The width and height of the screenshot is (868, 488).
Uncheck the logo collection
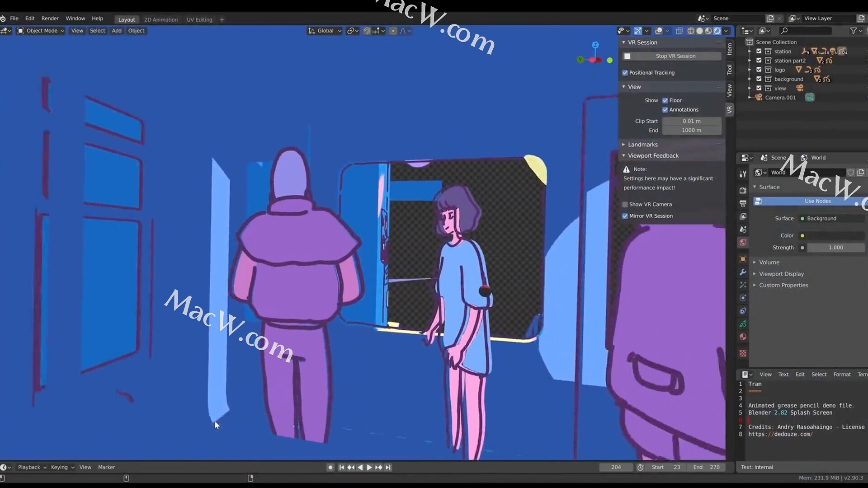click(759, 70)
